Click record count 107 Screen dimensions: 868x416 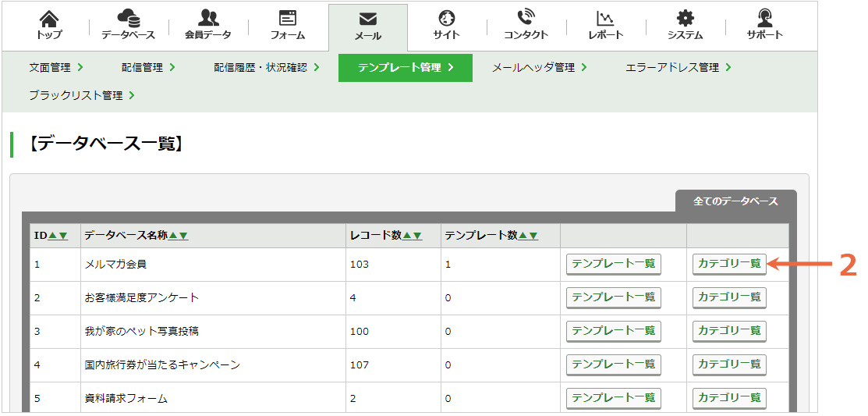[x=360, y=365]
